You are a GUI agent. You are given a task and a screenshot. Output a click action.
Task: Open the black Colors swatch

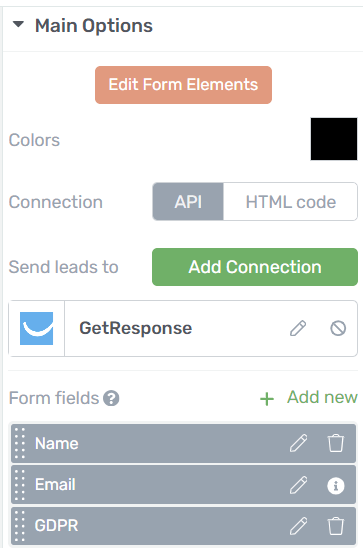coord(334,139)
